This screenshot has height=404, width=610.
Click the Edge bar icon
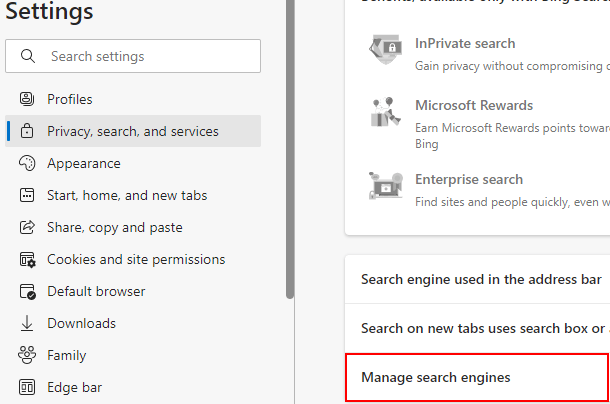[x=28, y=387]
